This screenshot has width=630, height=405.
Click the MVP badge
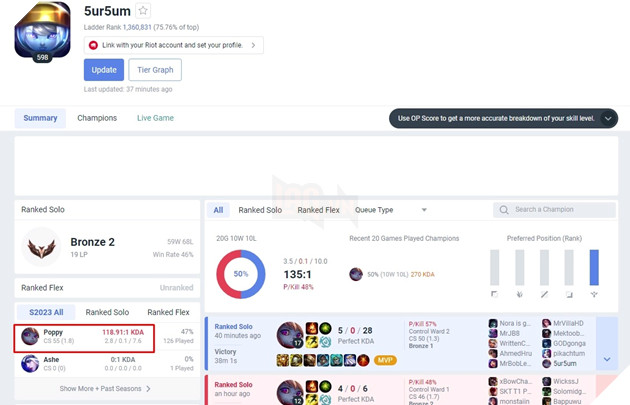pos(385,360)
